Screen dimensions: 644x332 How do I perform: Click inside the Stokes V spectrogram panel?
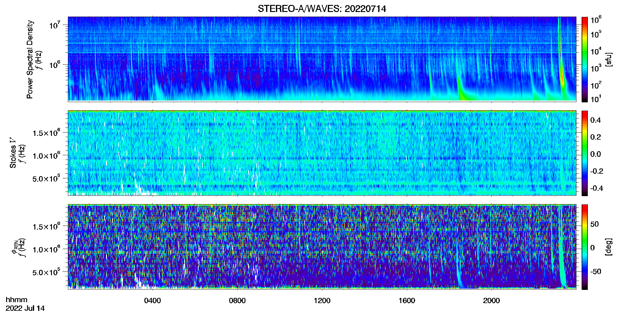pos(322,153)
